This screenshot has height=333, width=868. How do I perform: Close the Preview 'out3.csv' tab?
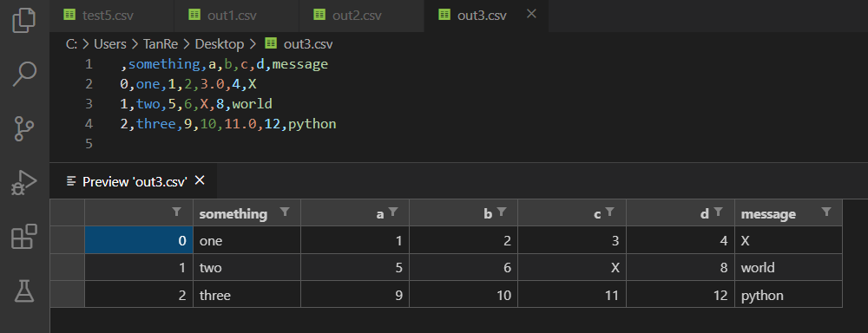click(200, 180)
